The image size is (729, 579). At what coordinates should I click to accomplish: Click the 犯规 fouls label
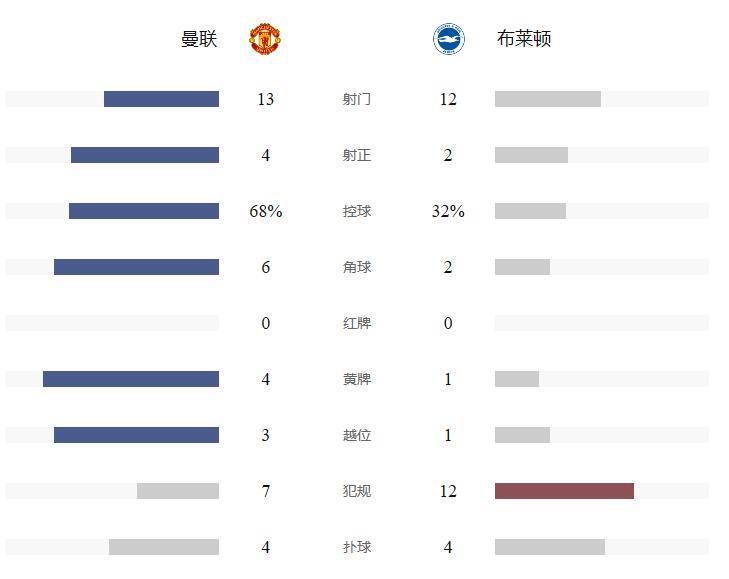(357, 491)
